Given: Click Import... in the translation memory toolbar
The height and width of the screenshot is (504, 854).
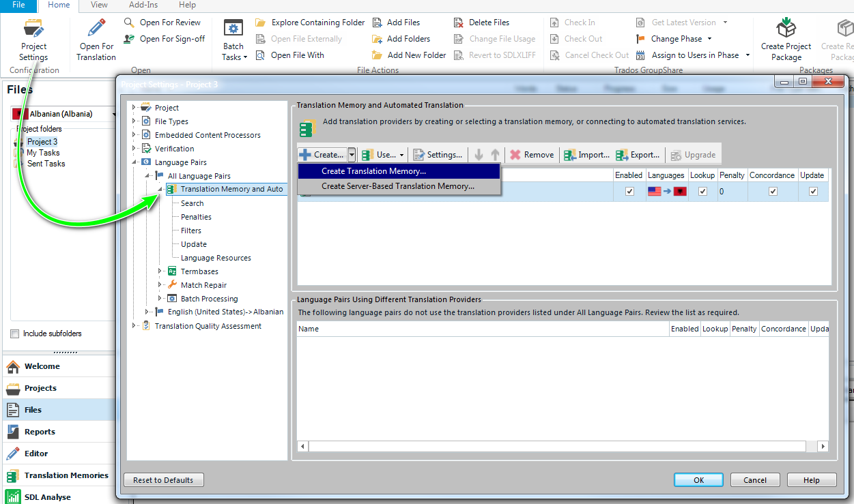Looking at the screenshot, I should click(586, 155).
